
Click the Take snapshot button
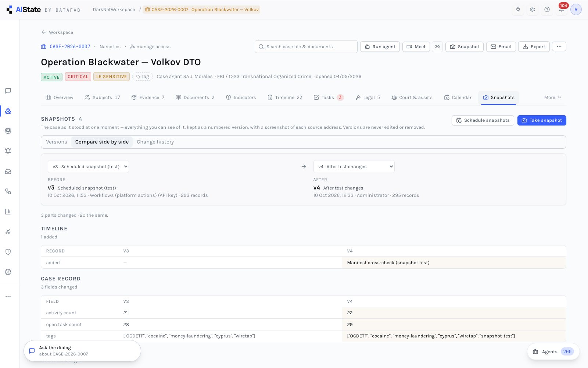(542, 120)
